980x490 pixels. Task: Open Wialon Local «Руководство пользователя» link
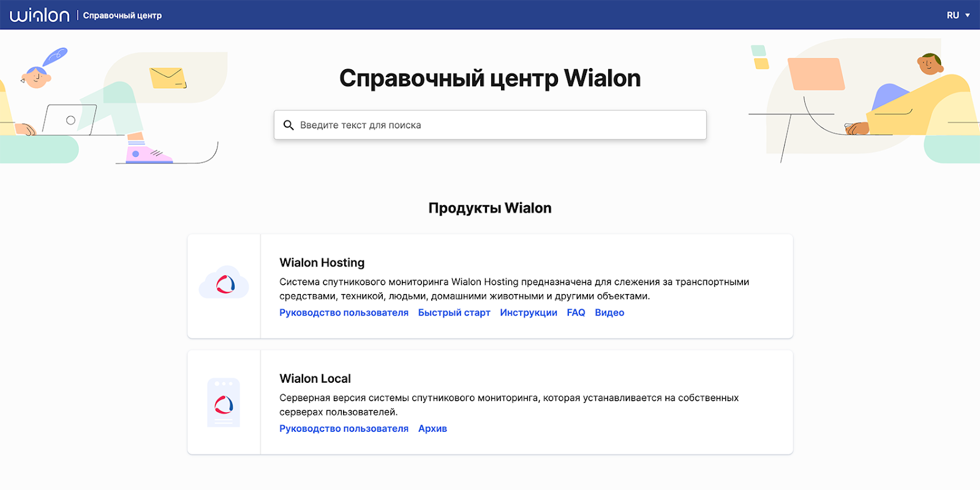[344, 429]
